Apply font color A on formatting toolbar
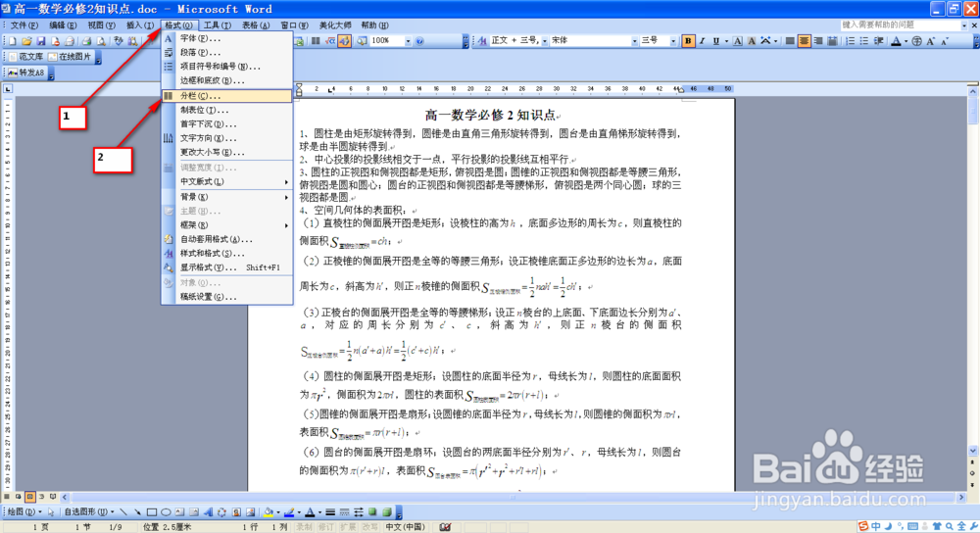 896,40
